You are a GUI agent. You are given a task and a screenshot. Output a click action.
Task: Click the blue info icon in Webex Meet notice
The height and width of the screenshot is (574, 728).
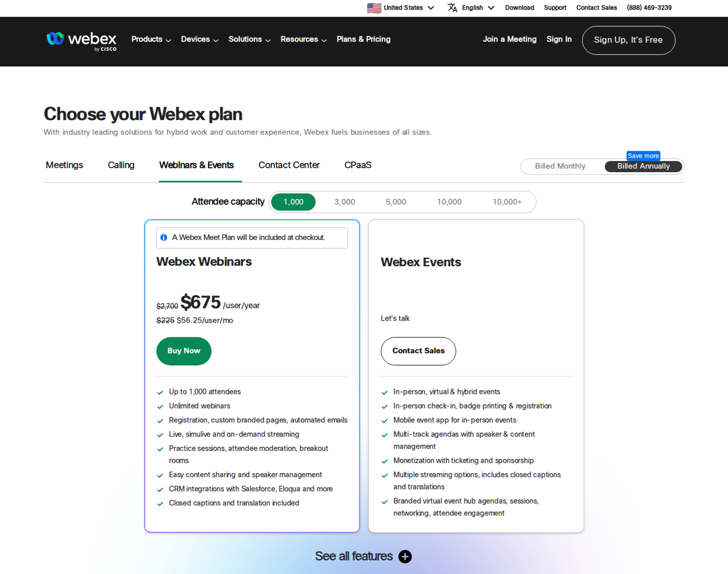click(164, 237)
